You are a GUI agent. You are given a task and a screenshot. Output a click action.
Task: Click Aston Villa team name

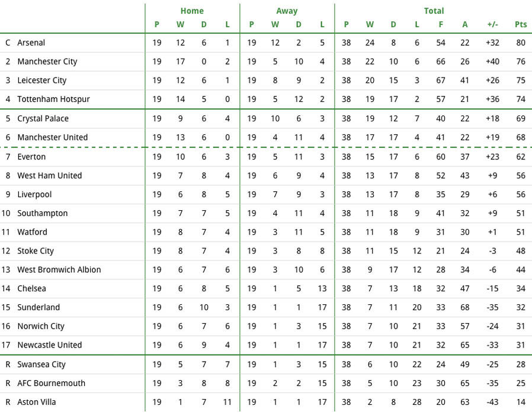(37, 402)
